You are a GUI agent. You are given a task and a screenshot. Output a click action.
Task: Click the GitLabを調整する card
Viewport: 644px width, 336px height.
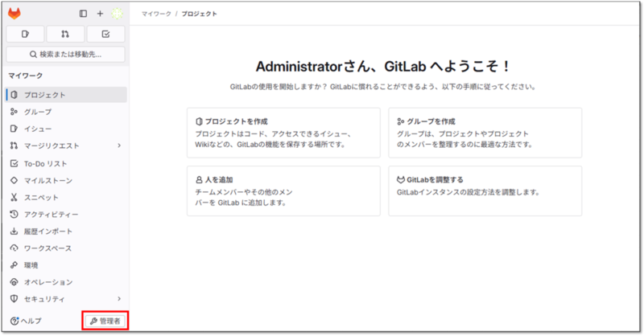coord(485,191)
